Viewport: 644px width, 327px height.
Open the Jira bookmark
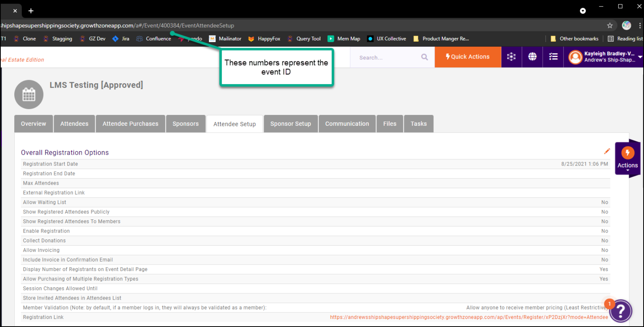pos(121,39)
